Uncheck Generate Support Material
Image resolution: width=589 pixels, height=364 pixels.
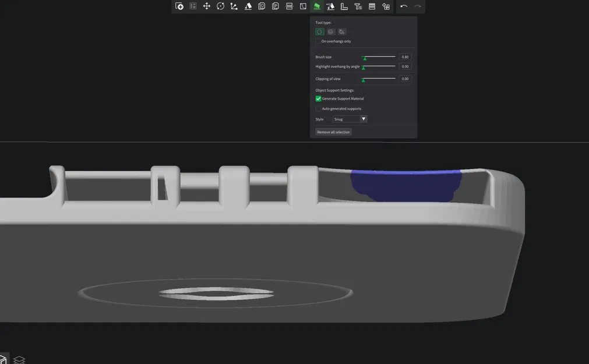point(318,98)
